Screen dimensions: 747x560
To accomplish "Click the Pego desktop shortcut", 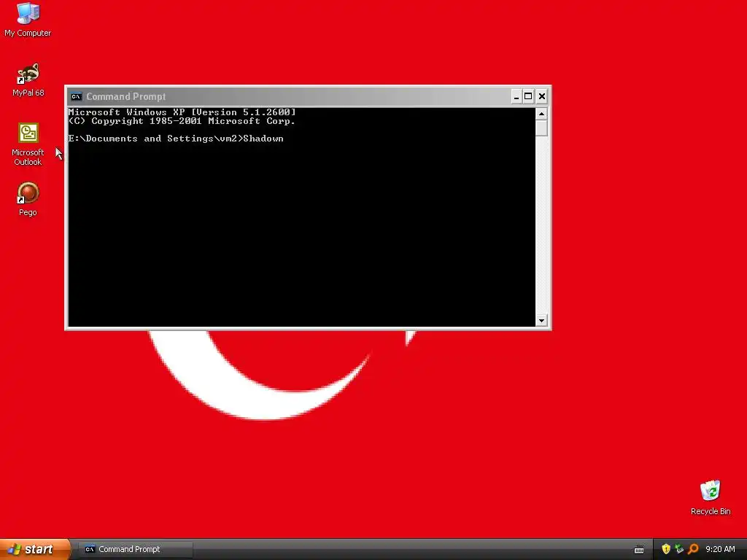I will coord(28,199).
